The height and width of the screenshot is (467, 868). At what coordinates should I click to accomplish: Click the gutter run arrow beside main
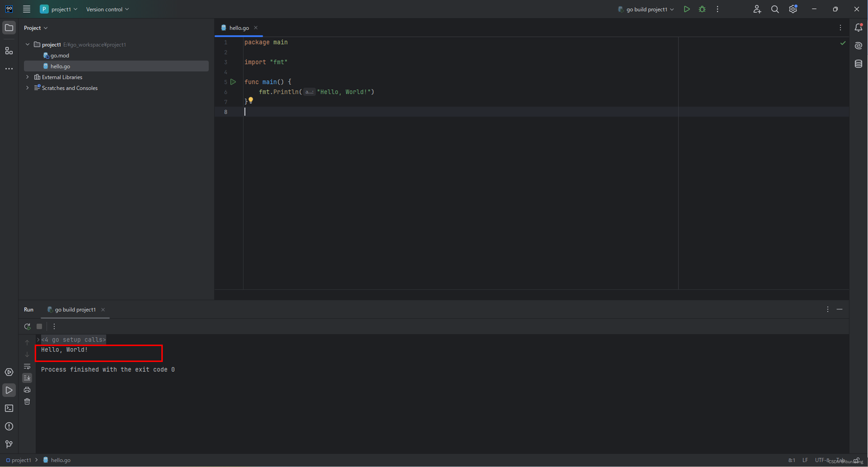click(233, 82)
